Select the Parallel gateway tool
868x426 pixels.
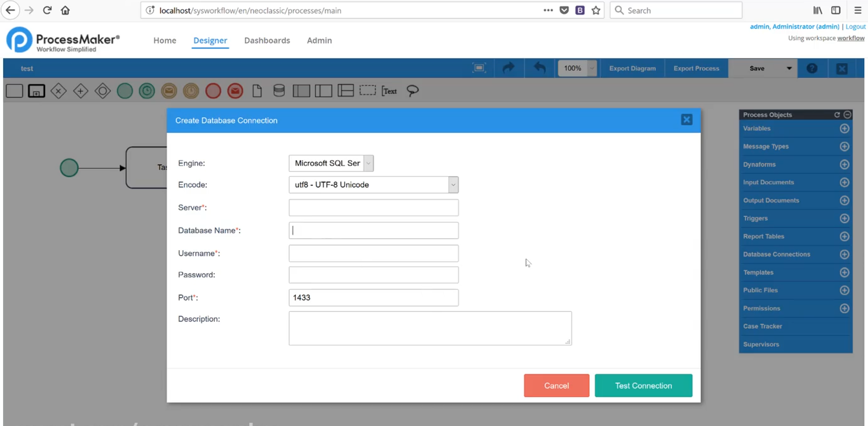[80, 91]
